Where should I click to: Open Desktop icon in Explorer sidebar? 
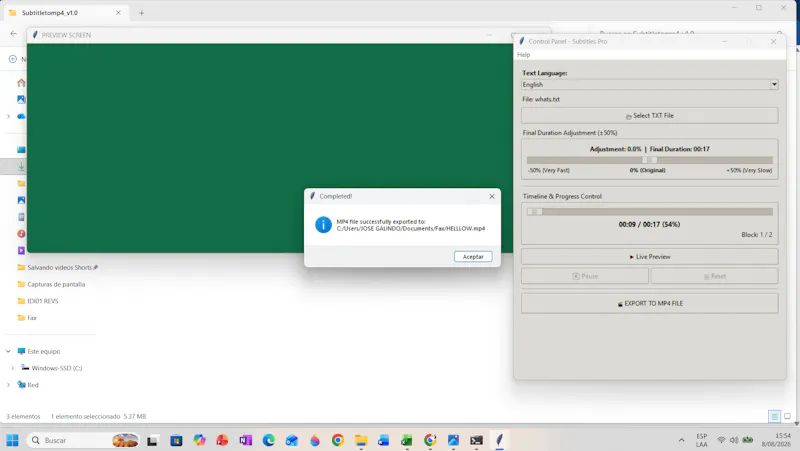(21, 149)
